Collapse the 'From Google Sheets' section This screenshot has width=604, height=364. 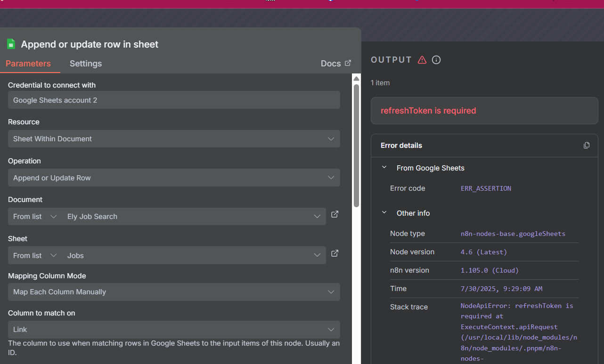point(384,168)
